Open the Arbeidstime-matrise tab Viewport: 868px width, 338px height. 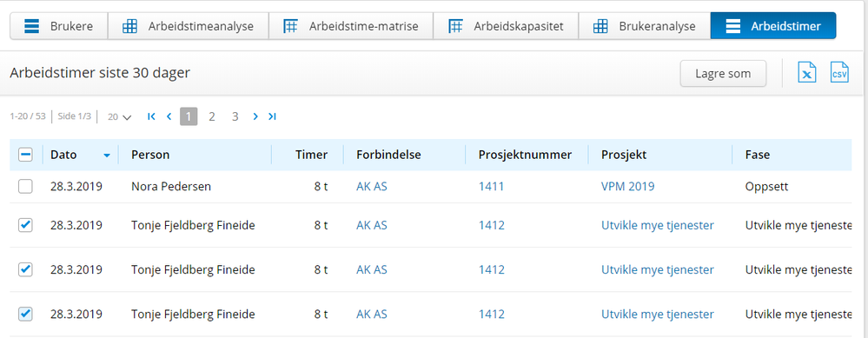[x=350, y=26]
